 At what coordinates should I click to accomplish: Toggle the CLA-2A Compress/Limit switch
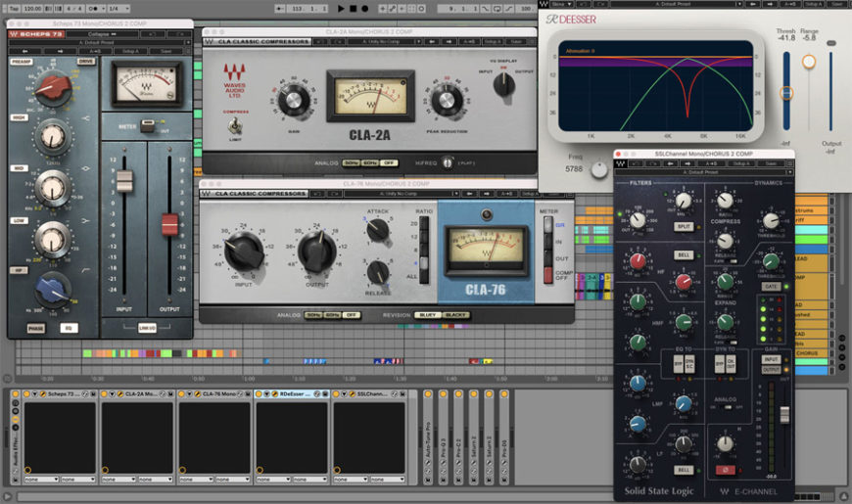click(235, 126)
